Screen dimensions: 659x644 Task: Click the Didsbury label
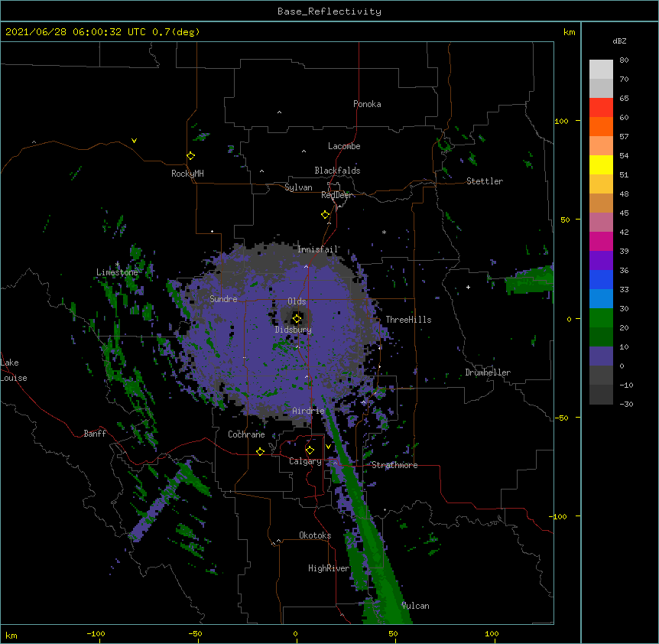pyautogui.click(x=294, y=330)
